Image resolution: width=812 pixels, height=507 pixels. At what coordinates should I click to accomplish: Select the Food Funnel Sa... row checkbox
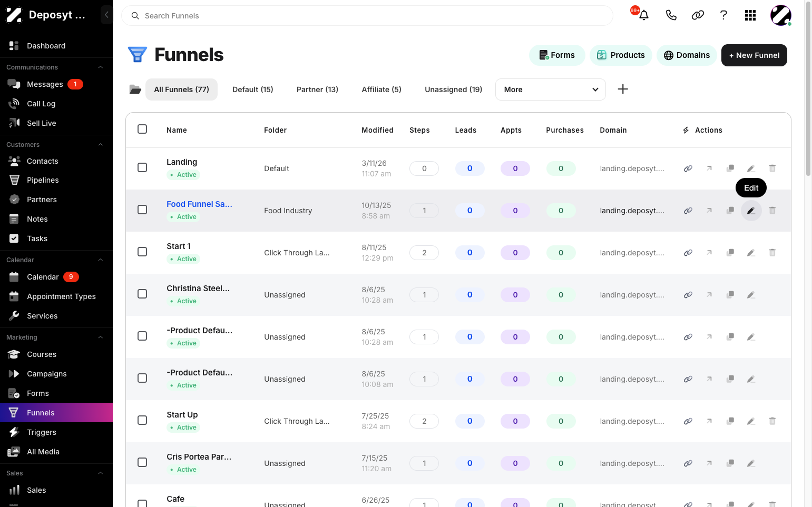pos(142,210)
